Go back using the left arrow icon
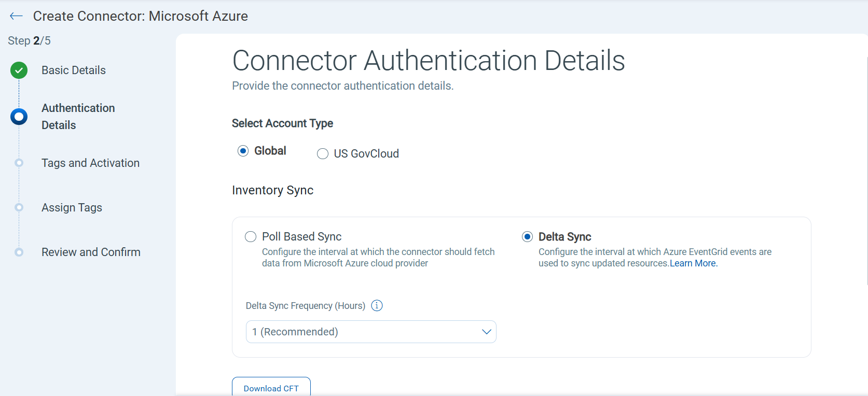The width and height of the screenshot is (868, 396). click(x=16, y=16)
